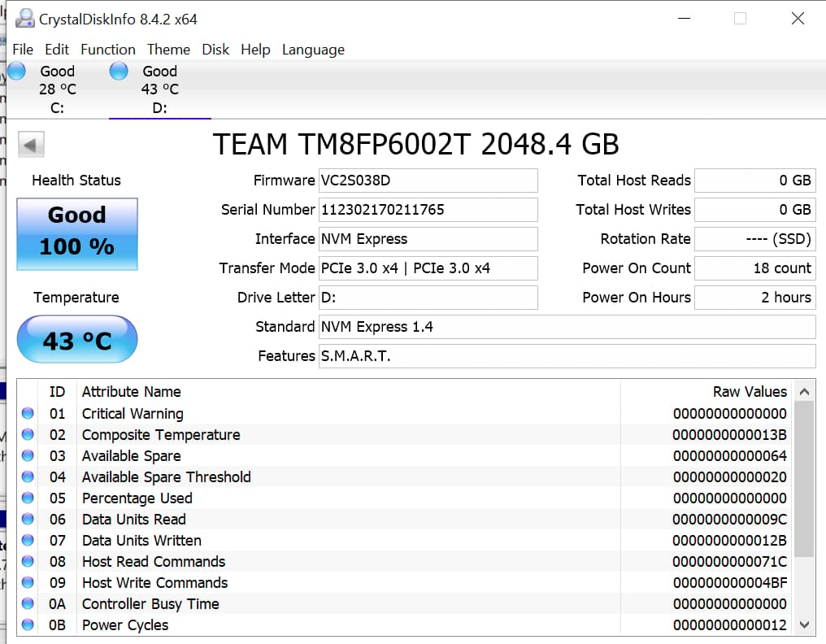The width and height of the screenshot is (826, 644).
Task: Click the Interface field NVM Express
Action: pos(428,239)
